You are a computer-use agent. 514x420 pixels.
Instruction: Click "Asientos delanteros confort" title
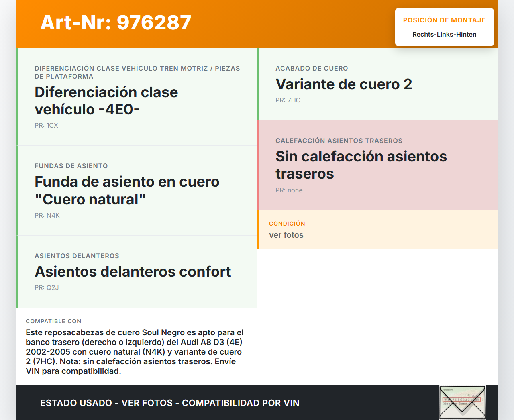pos(133,272)
